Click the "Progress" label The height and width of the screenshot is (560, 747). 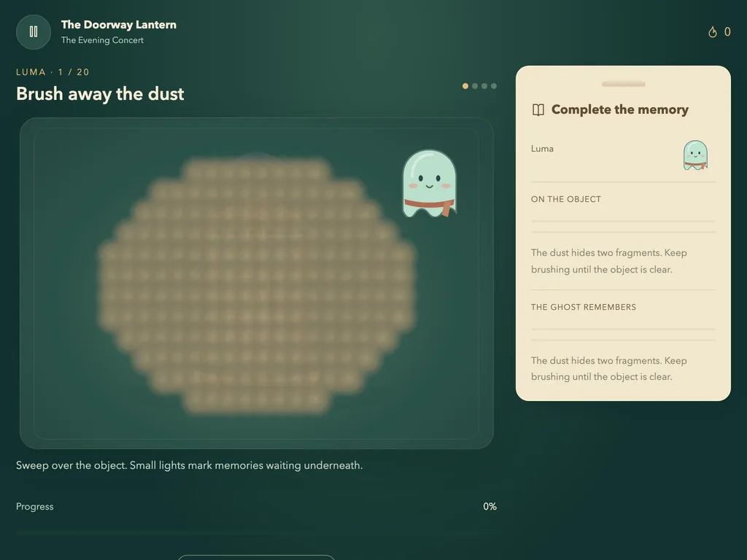point(35,507)
